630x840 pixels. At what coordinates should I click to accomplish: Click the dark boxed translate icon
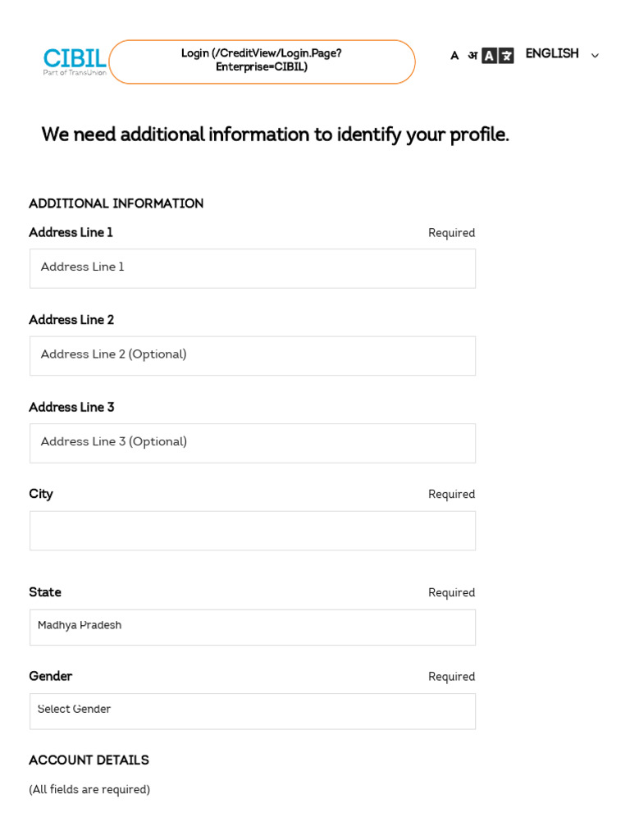[x=498, y=56]
